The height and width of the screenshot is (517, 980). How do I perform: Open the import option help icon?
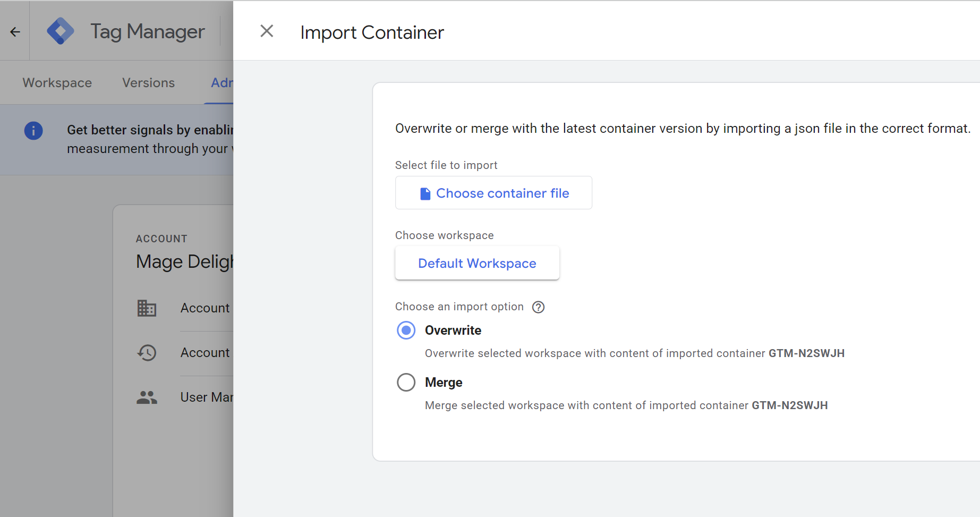[538, 307]
